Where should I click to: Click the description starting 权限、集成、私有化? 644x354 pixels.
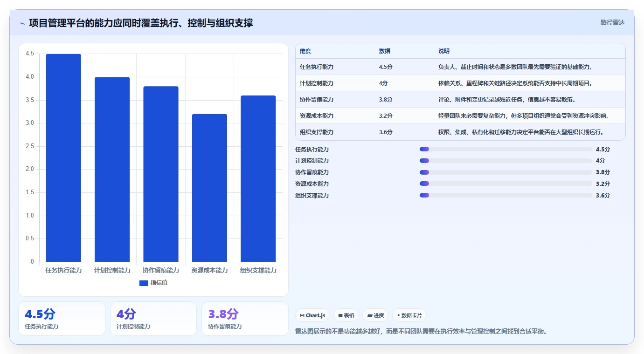click(521, 132)
